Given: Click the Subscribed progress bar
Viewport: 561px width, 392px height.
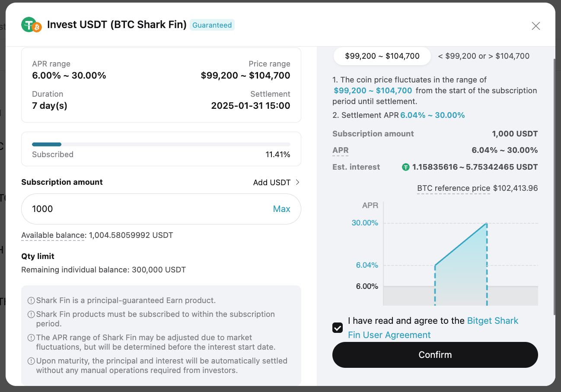Looking at the screenshot, I should click(161, 144).
